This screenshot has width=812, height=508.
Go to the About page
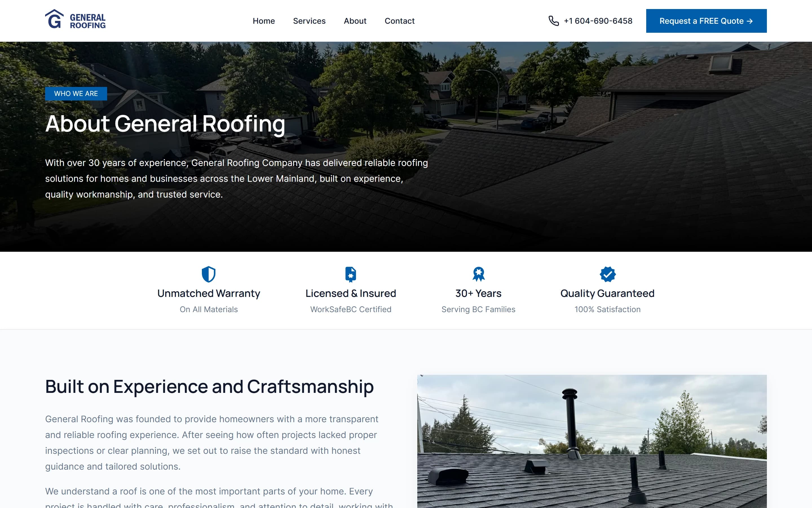pos(355,21)
